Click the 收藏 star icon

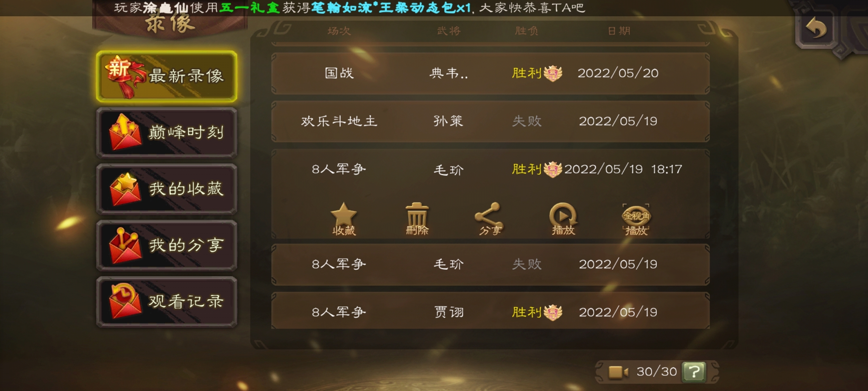pyautogui.click(x=344, y=219)
